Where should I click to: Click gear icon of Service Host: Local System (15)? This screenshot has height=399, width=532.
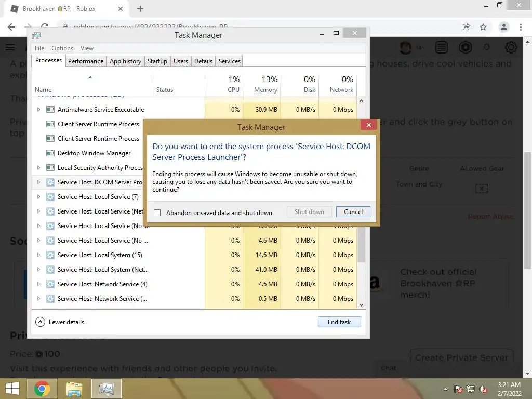click(x=50, y=255)
